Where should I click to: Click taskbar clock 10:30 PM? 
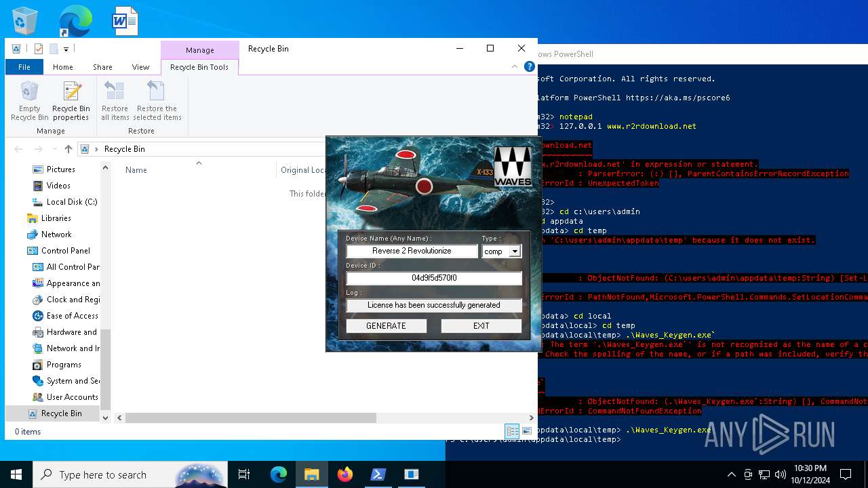810,474
